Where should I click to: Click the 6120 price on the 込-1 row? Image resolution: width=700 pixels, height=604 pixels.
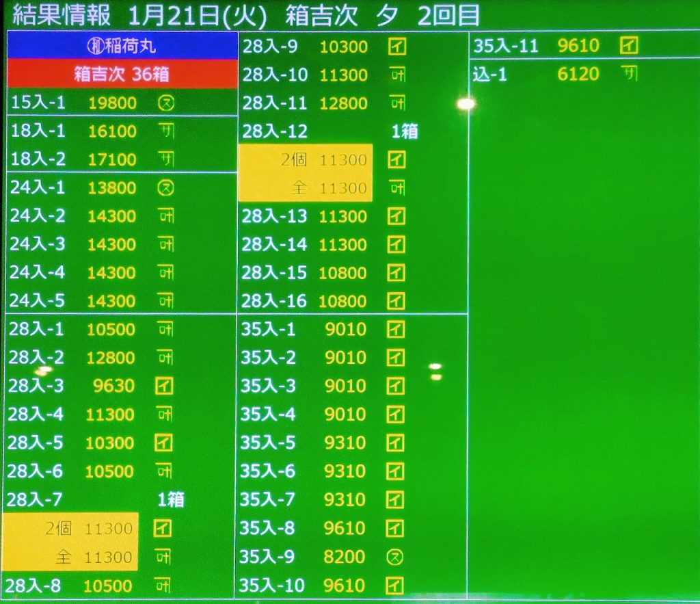578,74
